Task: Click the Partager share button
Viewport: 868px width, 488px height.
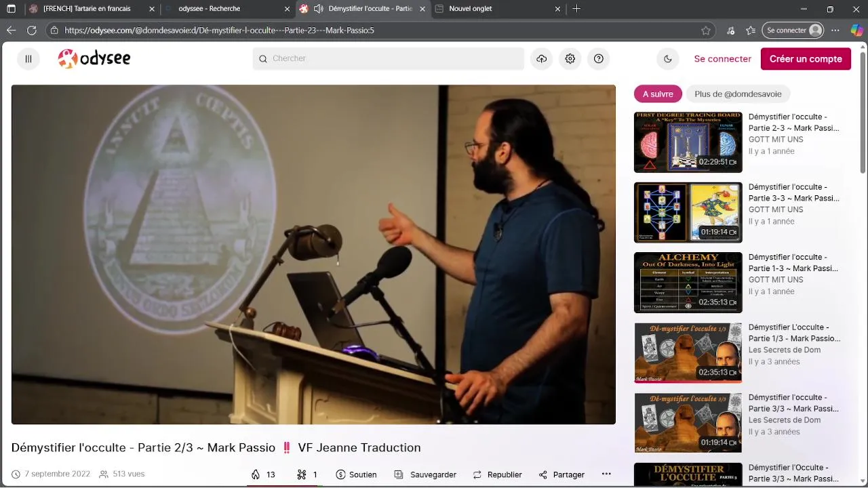Action: pyautogui.click(x=561, y=474)
